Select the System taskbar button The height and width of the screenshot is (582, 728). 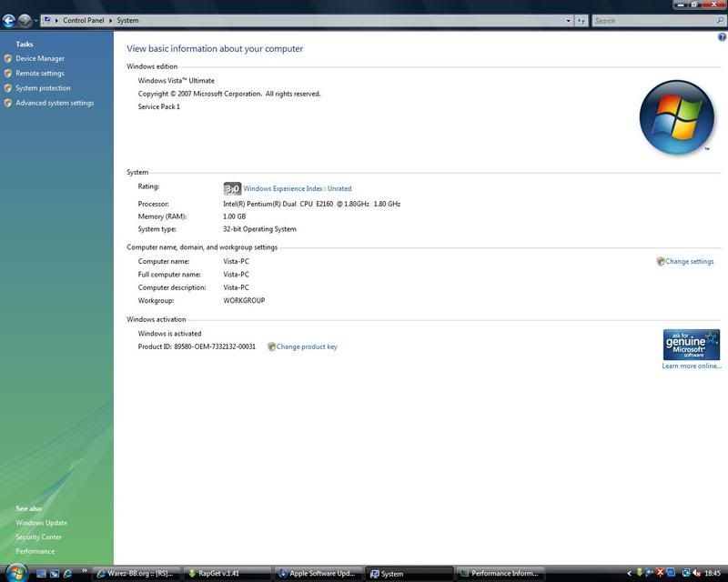409,574
